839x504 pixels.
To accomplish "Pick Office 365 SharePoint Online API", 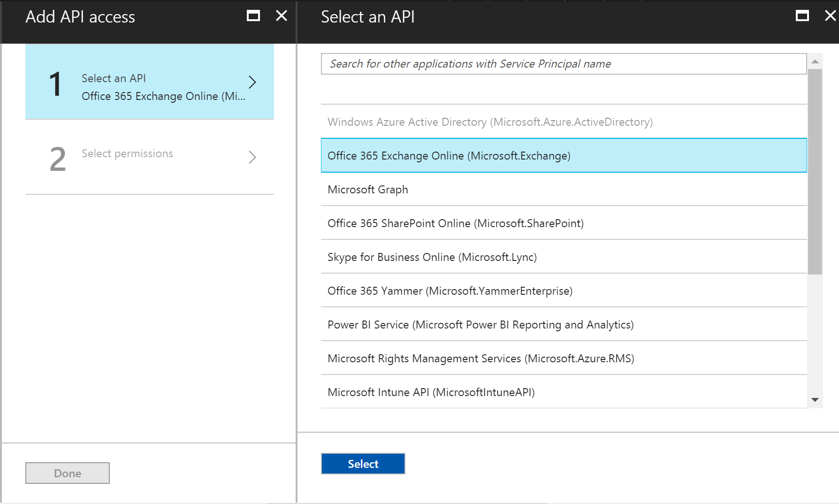I will (455, 223).
